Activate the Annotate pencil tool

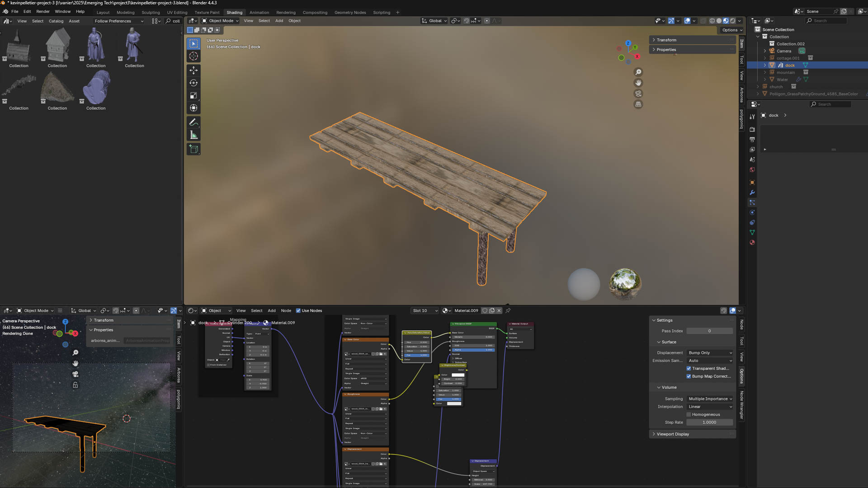[193, 122]
